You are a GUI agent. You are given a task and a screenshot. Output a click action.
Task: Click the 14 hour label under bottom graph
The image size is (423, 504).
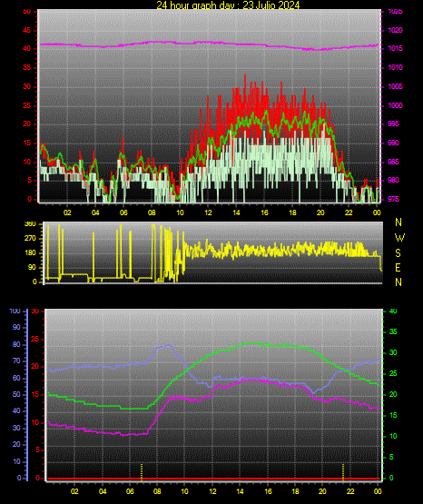click(240, 491)
